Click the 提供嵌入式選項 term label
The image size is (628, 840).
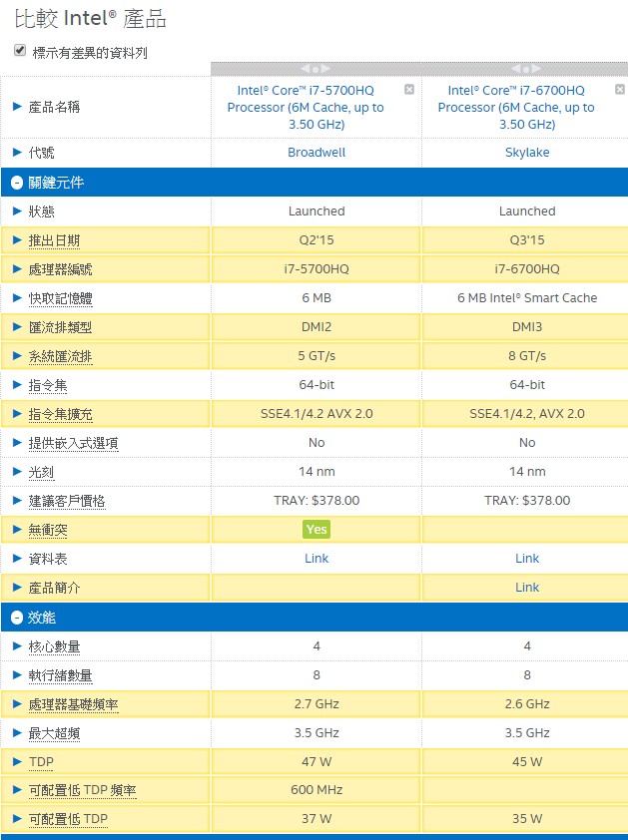click(73, 443)
